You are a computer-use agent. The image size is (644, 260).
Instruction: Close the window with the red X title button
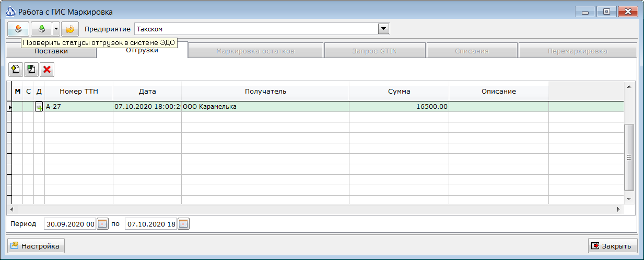(628, 12)
